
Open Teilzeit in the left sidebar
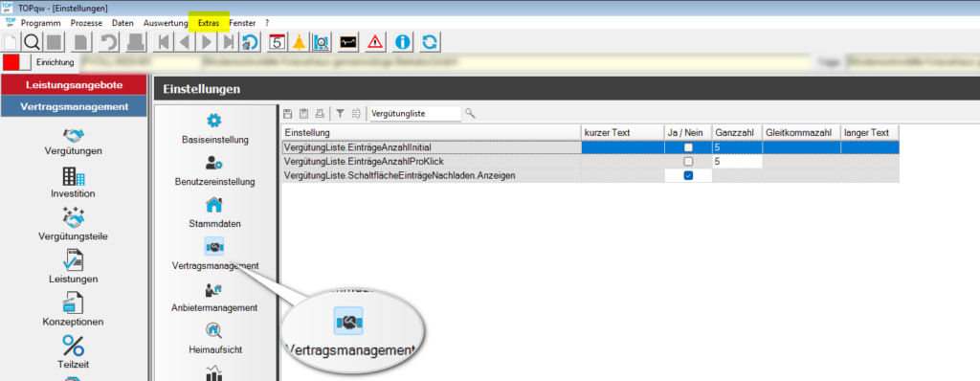click(x=73, y=352)
